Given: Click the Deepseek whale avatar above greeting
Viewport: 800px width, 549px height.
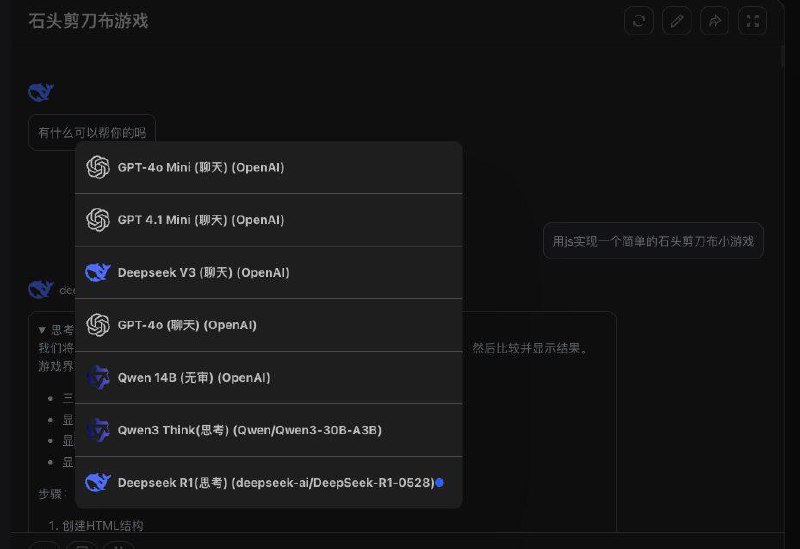Looking at the screenshot, I should 41,92.
